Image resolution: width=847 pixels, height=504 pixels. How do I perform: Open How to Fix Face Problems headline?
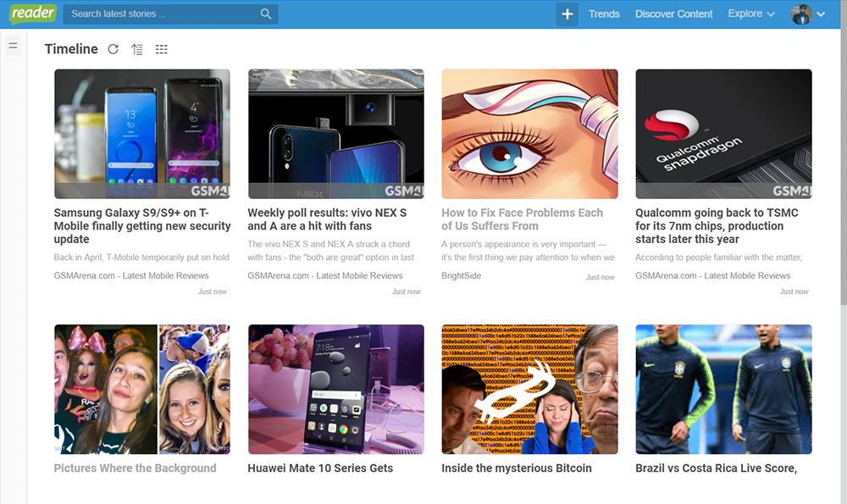tap(522, 219)
